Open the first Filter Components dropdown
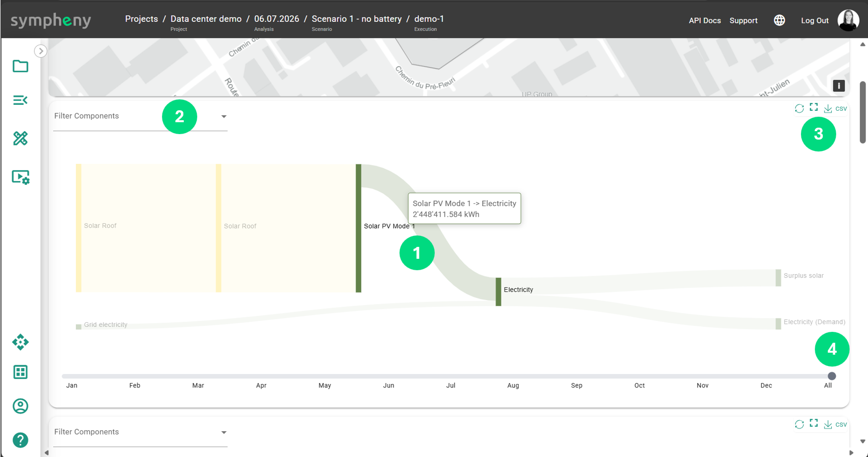This screenshot has width=868, height=457. (x=140, y=116)
